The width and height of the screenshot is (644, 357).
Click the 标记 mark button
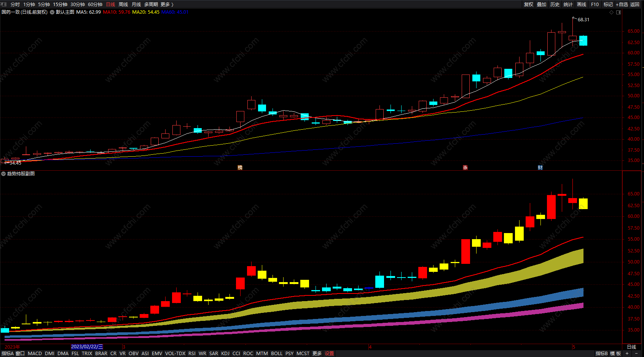tap(608, 4)
